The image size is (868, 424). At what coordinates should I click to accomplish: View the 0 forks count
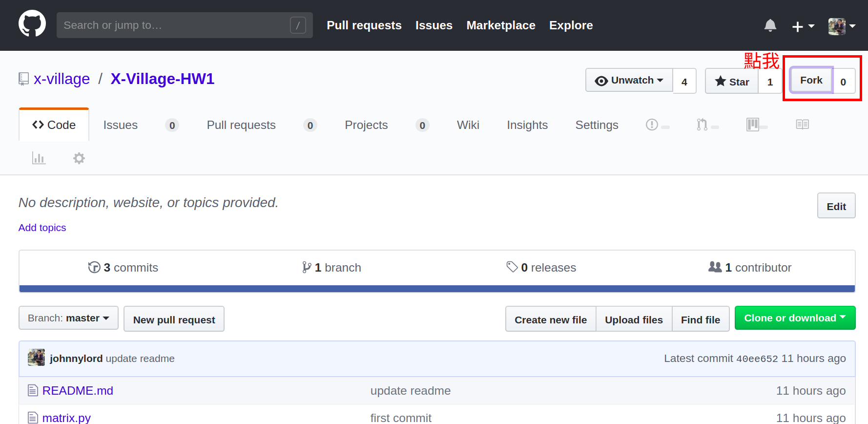(x=843, y=82)
